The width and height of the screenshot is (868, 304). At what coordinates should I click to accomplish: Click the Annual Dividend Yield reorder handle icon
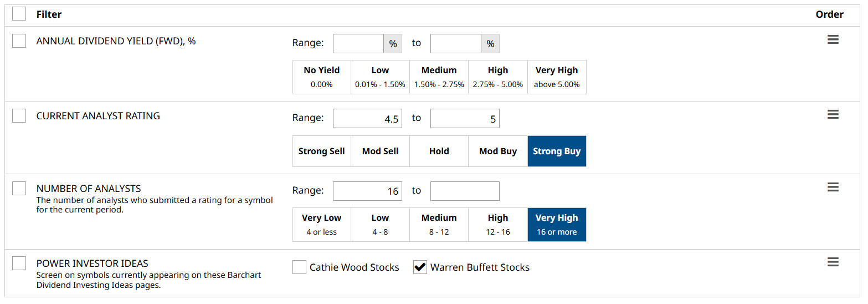[833, 40]
